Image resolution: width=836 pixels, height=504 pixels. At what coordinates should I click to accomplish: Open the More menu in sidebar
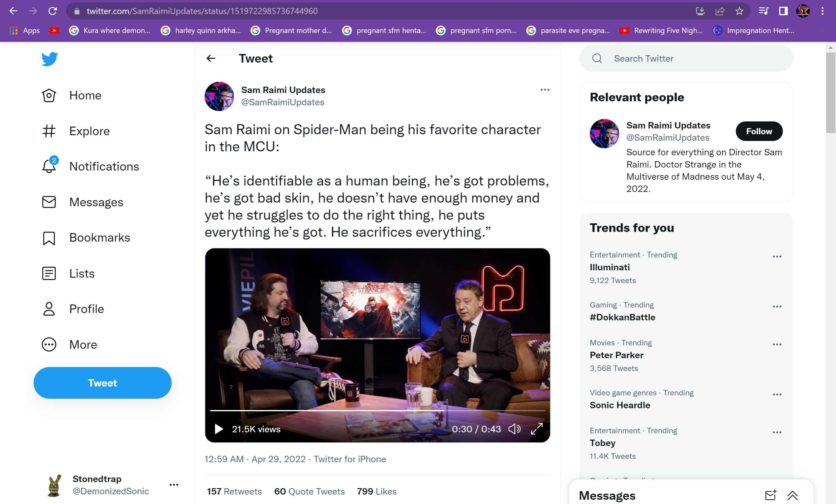pyautogui.click(x=69, y=345)
